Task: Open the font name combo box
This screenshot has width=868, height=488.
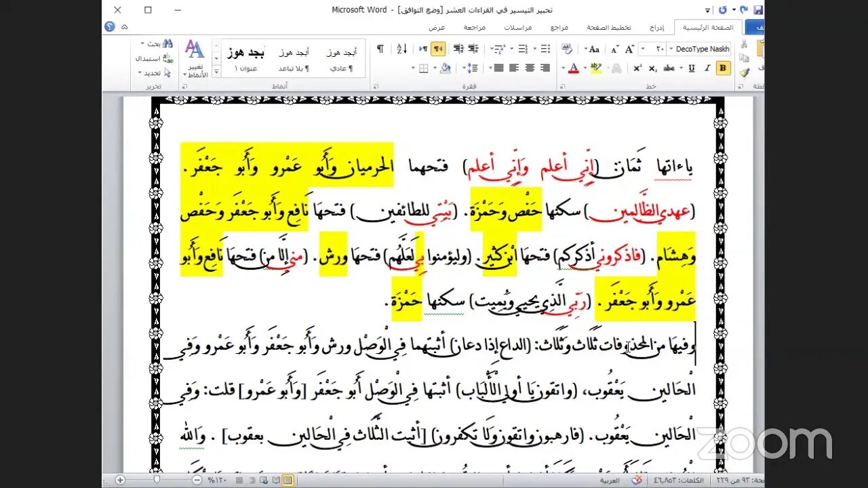Action: [699, 49]
